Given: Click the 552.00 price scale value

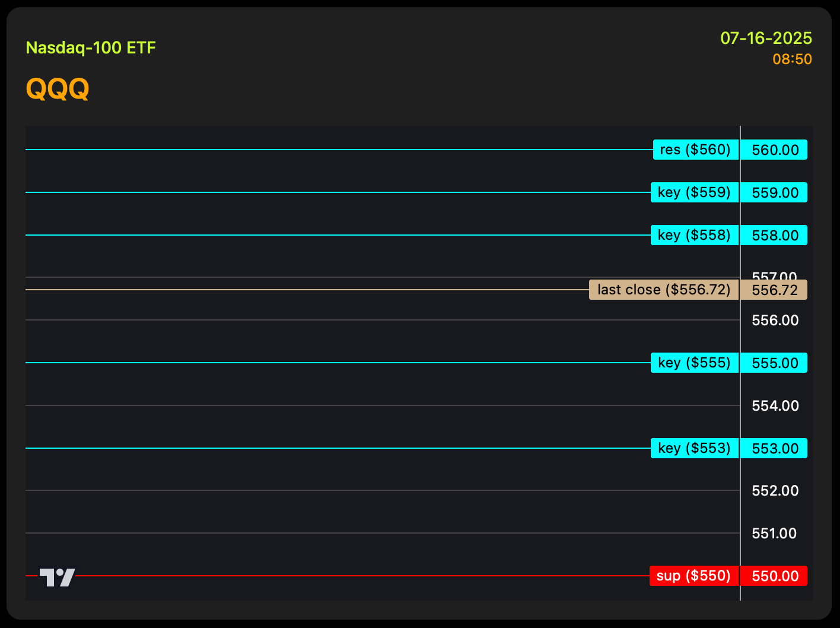Looking at the screenshot, I should 775,490.
